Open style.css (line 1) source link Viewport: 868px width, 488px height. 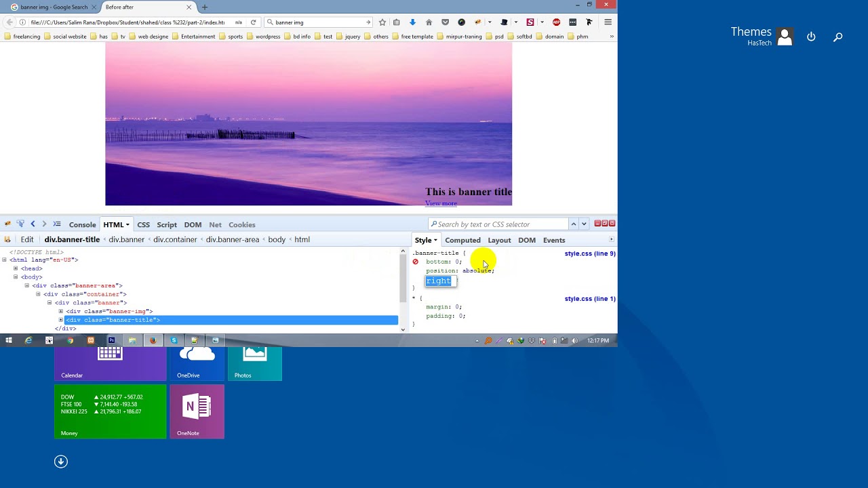click(590, 299)
